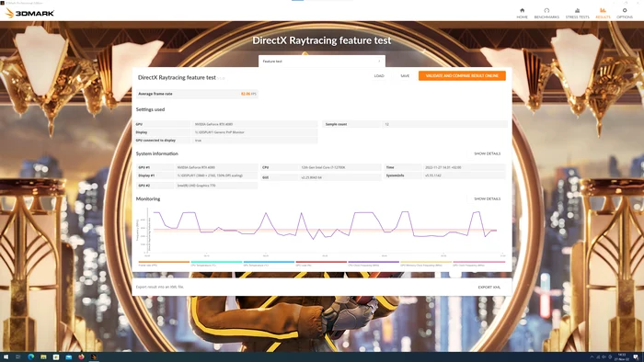Toggle GPU Clock Frequency pink legend swatch

pos(479,262)
